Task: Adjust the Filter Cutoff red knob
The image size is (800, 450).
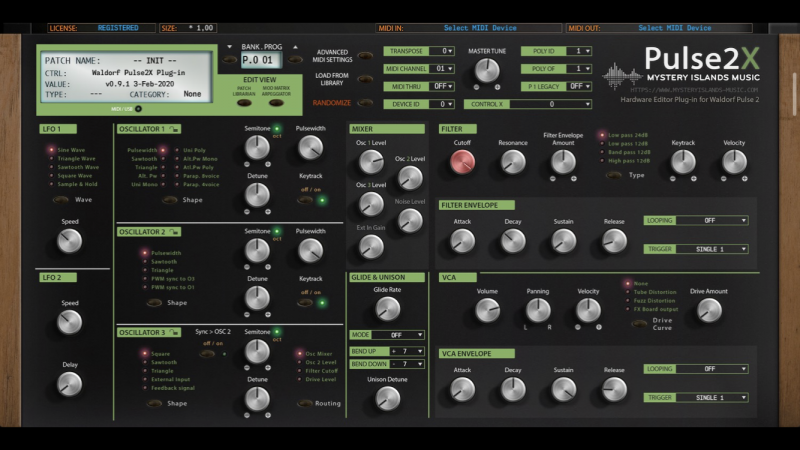Action: pyautogui.click(x=462, y=162)
